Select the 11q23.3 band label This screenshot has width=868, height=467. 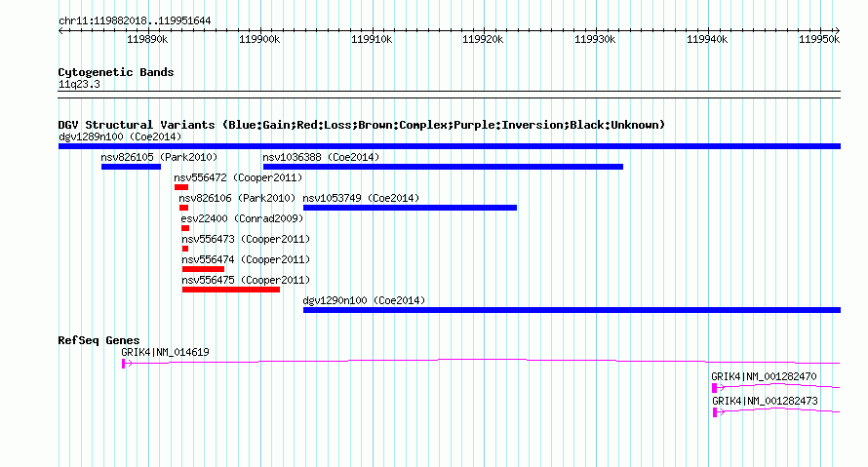[x=79, y=84]
